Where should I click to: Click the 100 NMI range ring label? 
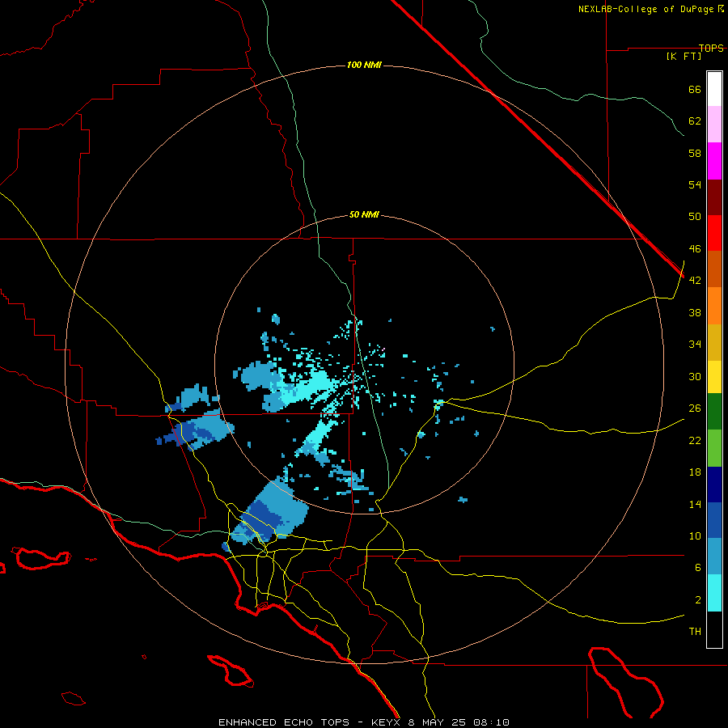(x=364, y=65)
